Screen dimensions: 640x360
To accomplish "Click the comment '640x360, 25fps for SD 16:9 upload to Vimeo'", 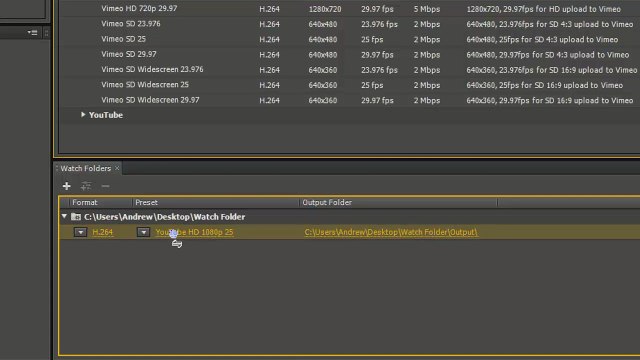I will pos(545,85).
